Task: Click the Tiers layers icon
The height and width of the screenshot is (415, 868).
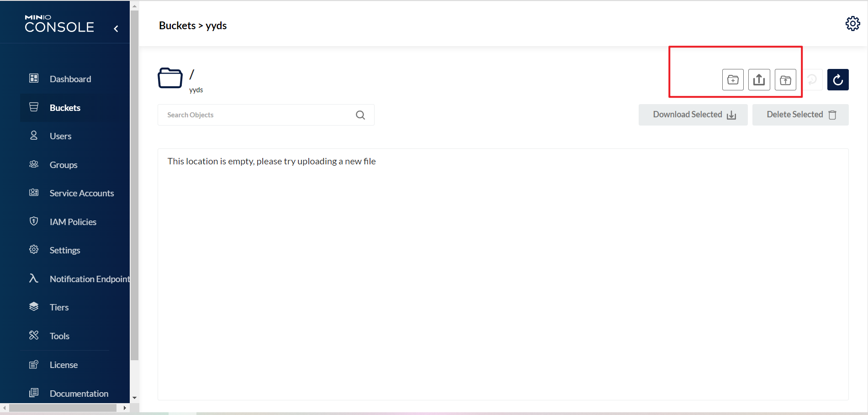Action: (x=34, y=306)
